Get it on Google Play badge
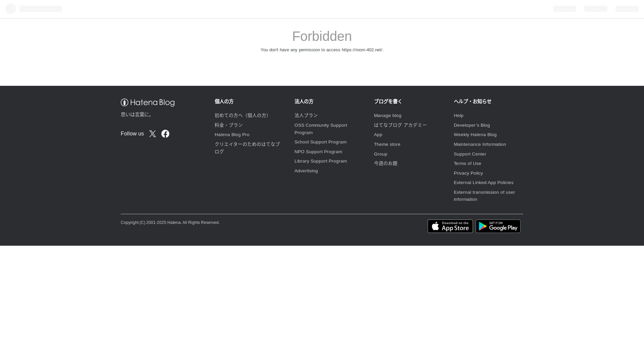 (x=498, y=226)
